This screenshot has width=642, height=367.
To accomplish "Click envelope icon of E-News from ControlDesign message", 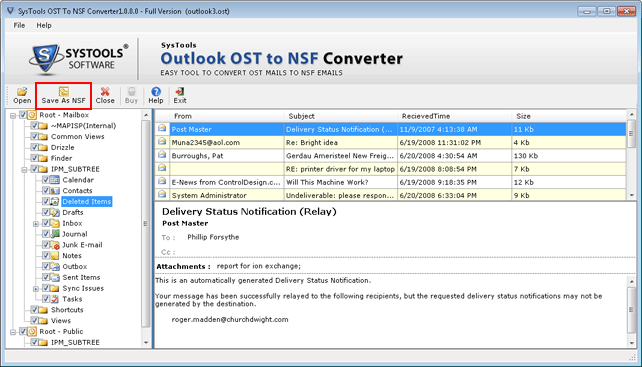I will (162, 181).
